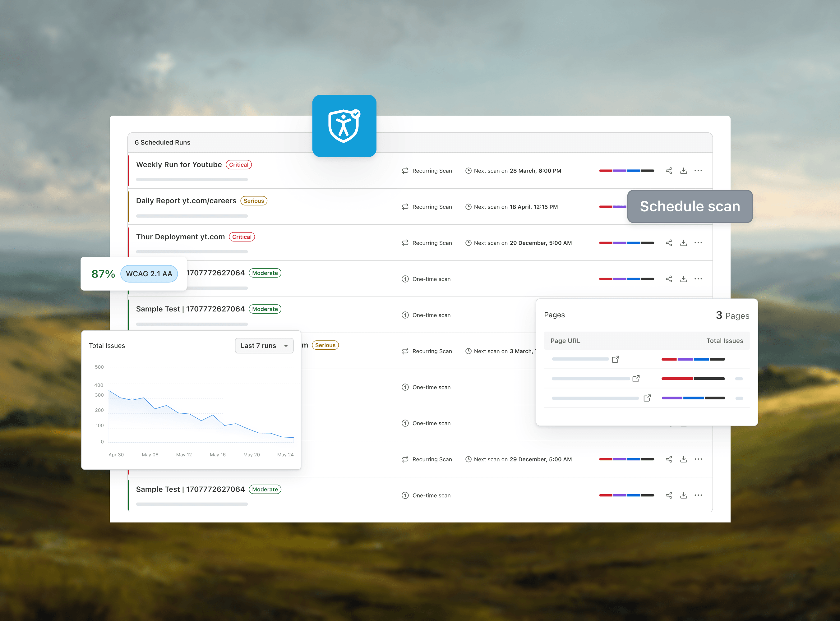Click the recurring scan icon for Thur Deployment yt.com
Image resolution: width=840 pixels, height=621 pixels.
tap(405, 243)
